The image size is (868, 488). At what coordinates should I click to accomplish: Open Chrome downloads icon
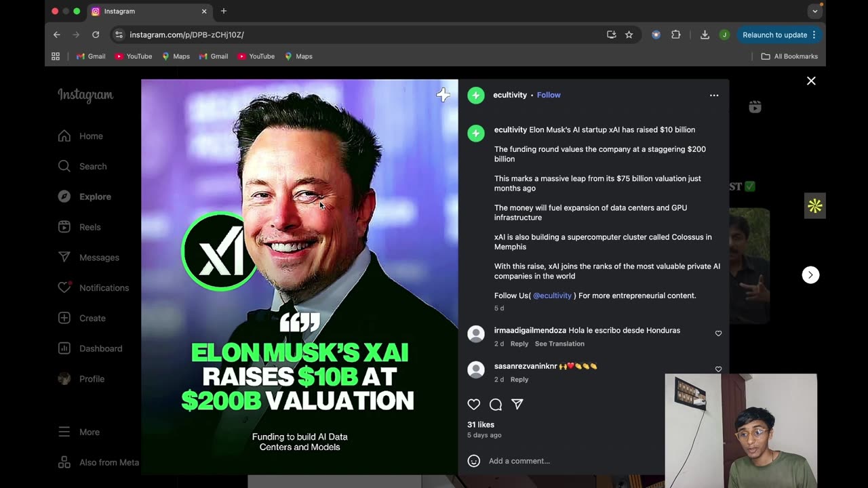705,35
